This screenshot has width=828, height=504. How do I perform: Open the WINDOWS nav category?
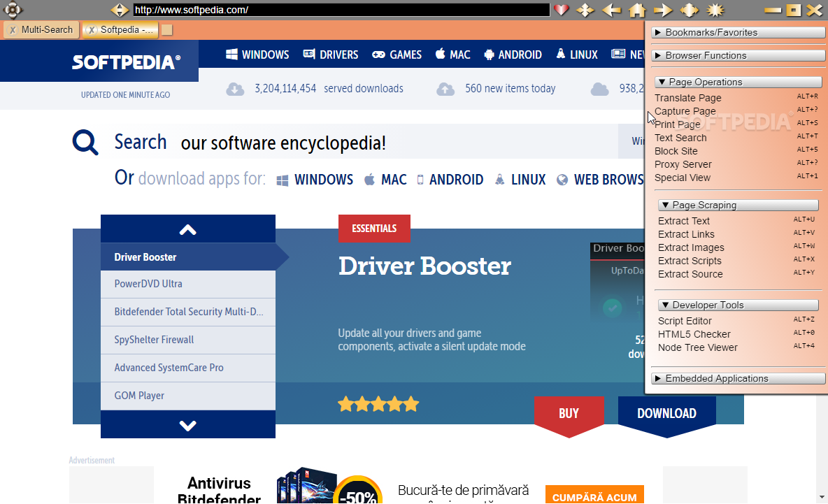click(x=257, y=55)
